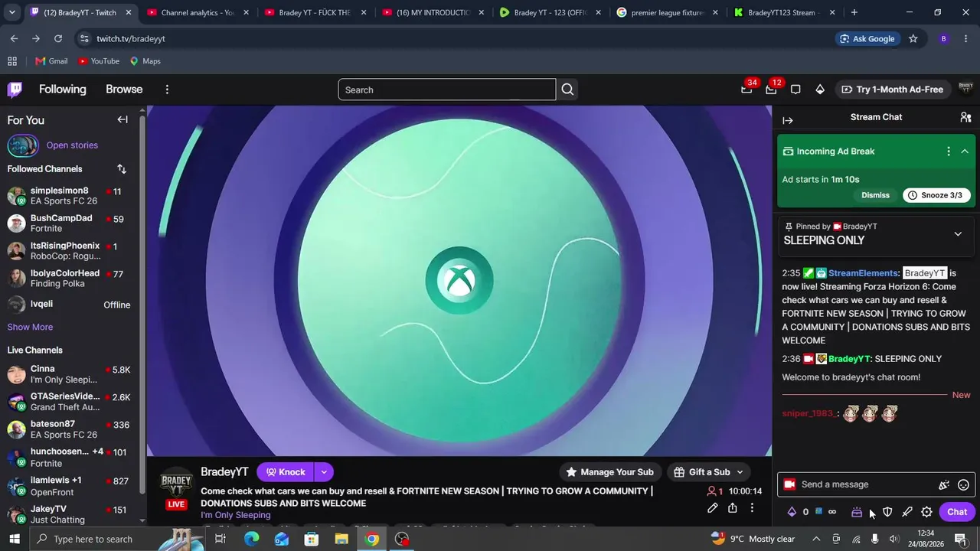This screenshot has height=551, width=980.
Task: Bookmark this page with the star
Action: [x=913, y=39]
